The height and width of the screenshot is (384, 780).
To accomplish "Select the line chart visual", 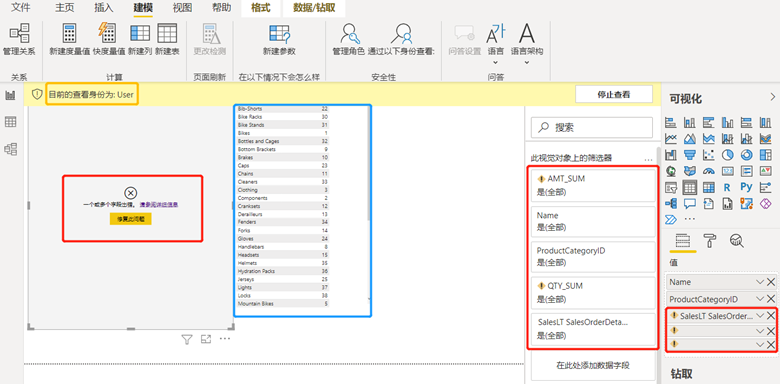I will [x=671, y=139].
